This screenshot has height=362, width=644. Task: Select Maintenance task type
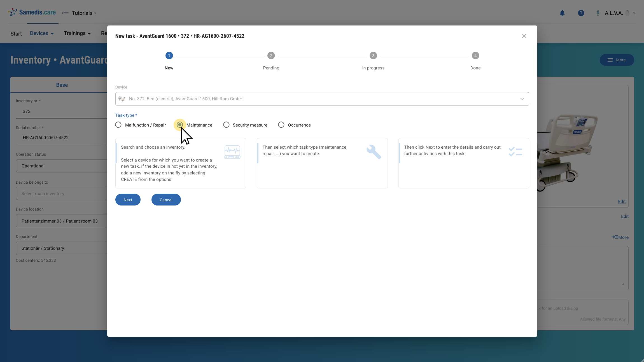pos(180,125)
